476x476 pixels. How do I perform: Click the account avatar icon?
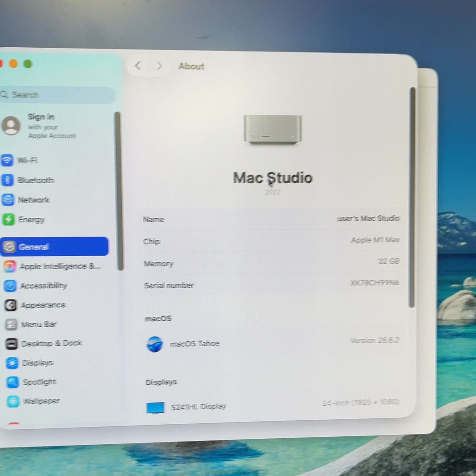pyautogui.click(x=11, y=126)
